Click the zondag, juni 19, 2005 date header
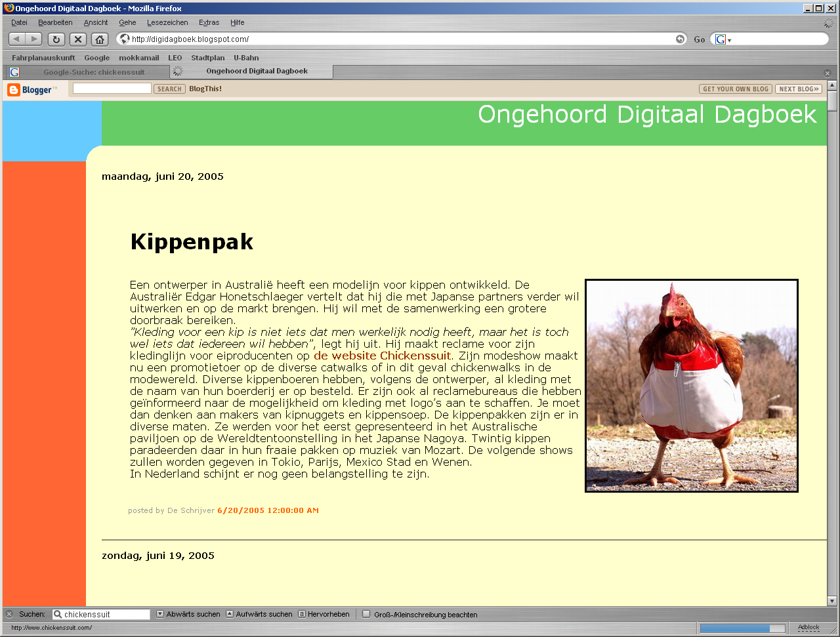 coord(158,556)
